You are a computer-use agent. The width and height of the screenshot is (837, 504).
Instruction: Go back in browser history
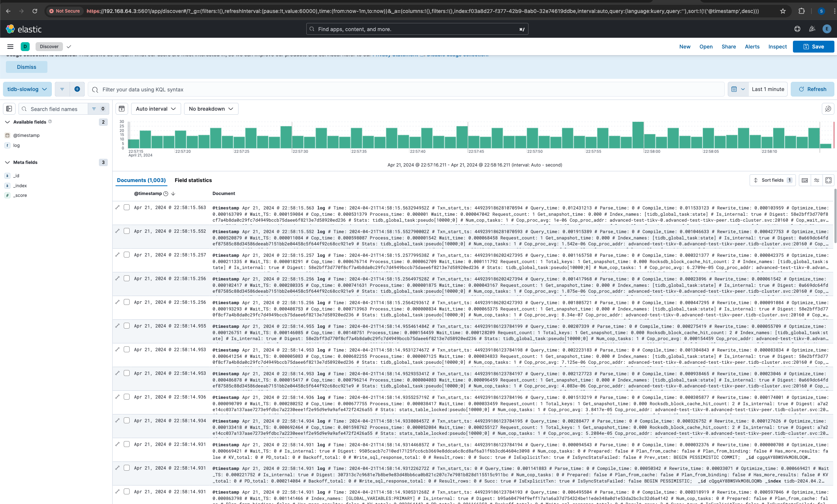[8, 11]
